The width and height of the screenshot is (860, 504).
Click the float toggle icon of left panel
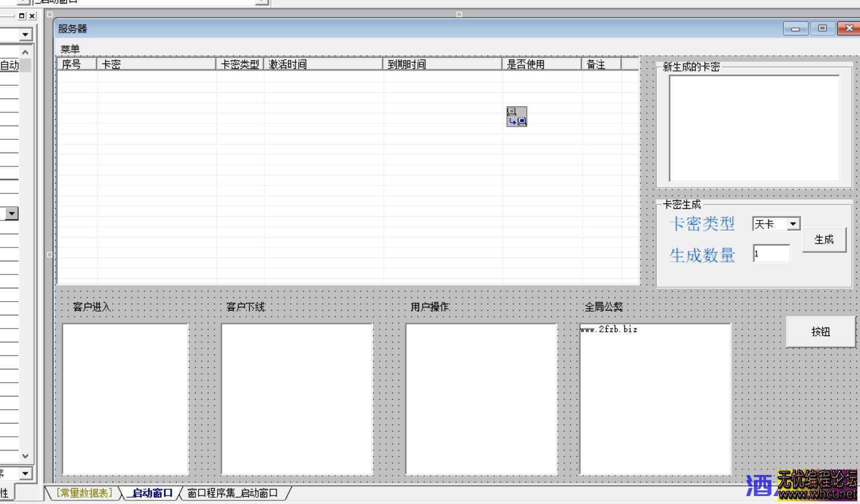click(22, 16)
